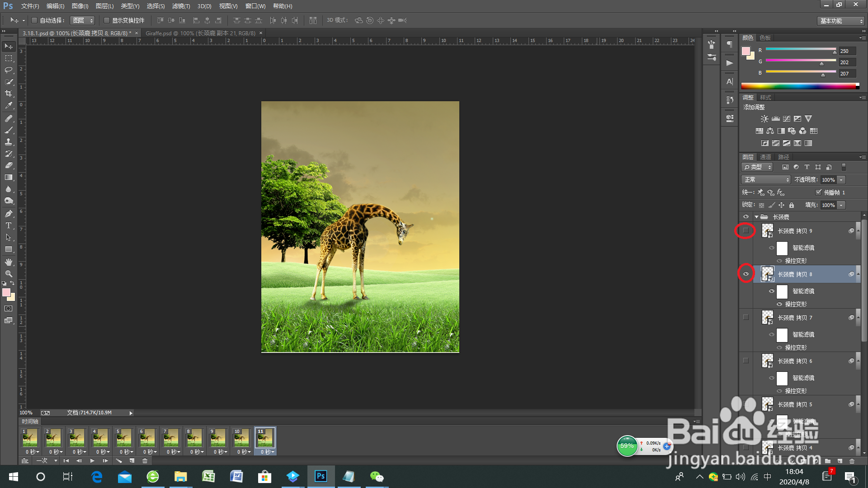This screenshot has height=488, width=868.
Task: Open the 滤镜(T) menu
Action: click(181, 6)
